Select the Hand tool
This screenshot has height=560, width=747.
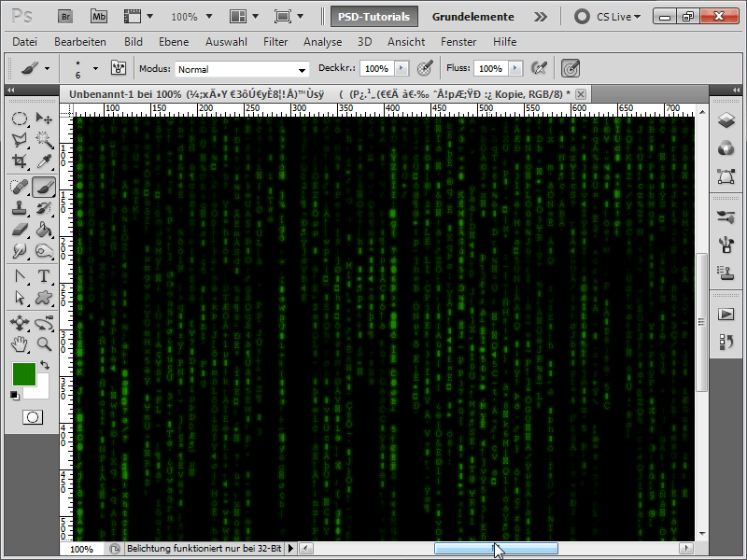point(19,344)
